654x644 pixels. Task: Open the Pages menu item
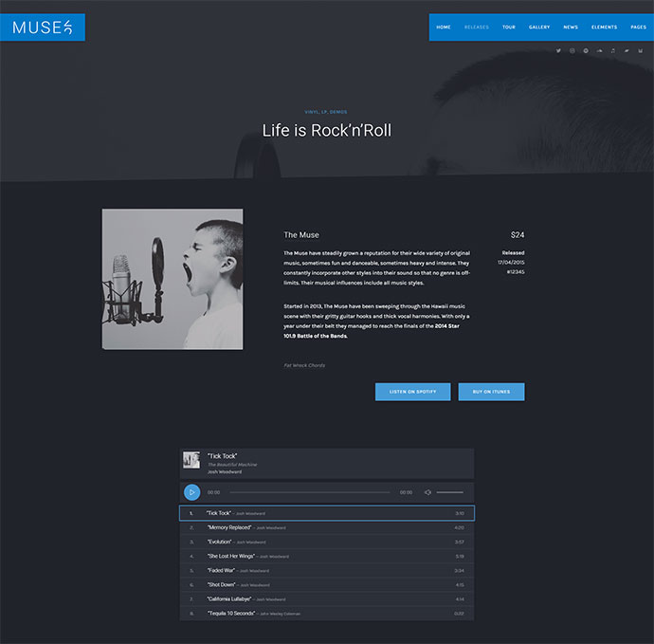point(638,28)
